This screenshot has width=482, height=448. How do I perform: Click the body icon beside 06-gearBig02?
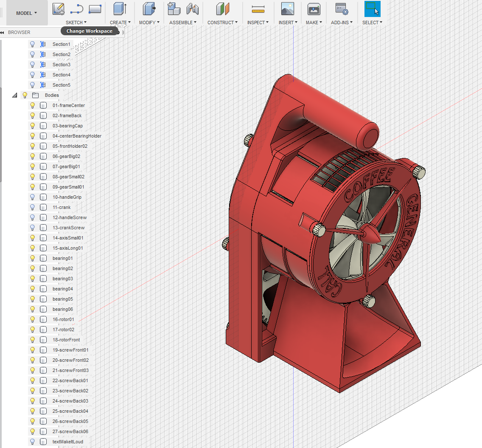click(43, 156)
